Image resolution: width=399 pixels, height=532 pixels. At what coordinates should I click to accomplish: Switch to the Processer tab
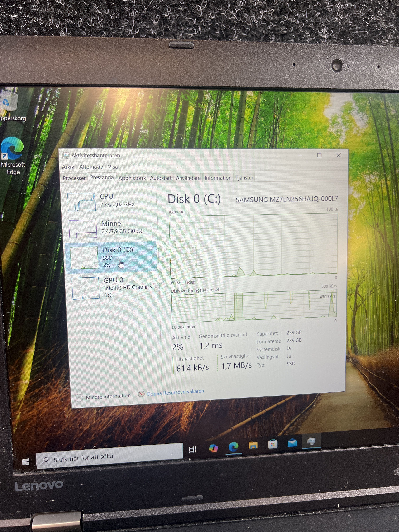pos(74,178)
